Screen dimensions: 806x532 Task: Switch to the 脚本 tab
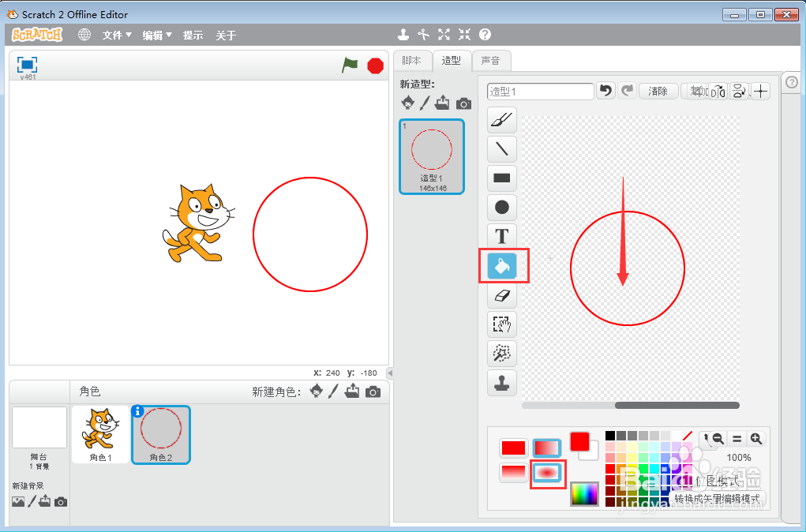point(412,61)
